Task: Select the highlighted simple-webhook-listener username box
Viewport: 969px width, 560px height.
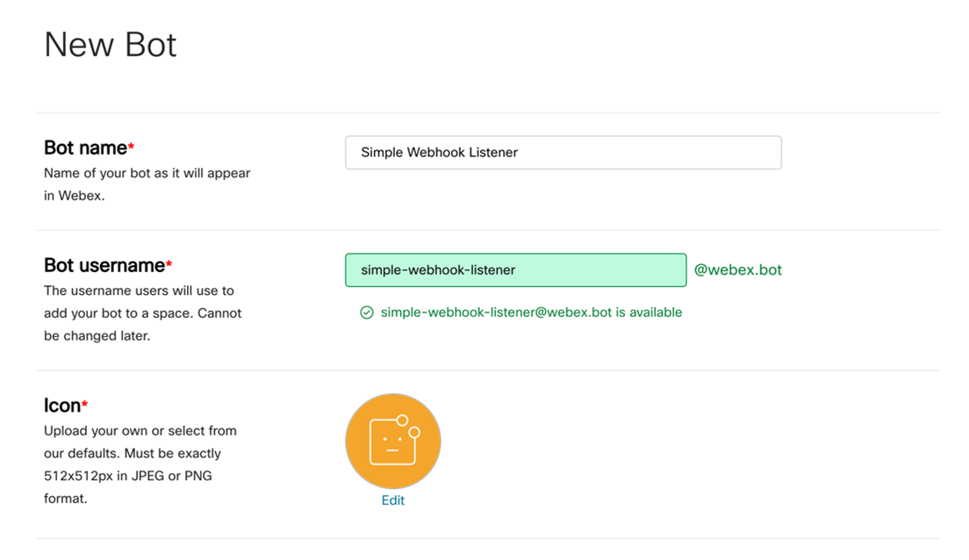Action: point(515,269)
